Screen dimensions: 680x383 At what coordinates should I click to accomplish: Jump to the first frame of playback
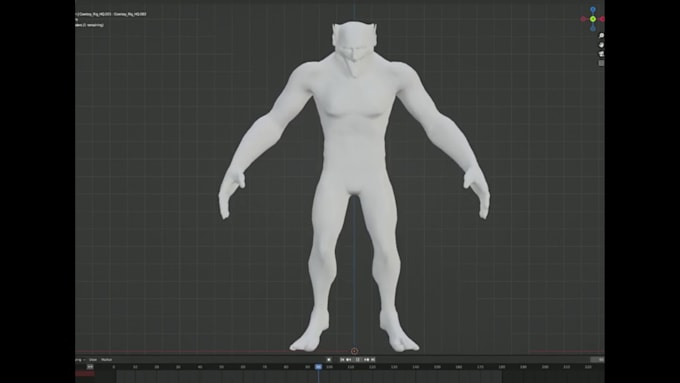pyautogui.click(x=342, y=360)
